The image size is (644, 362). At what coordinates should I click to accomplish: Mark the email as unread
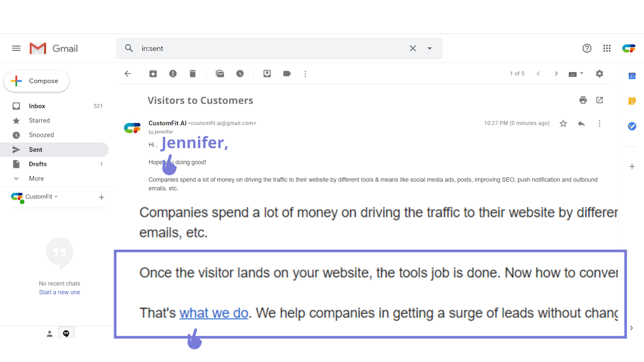tap(220, 73)
